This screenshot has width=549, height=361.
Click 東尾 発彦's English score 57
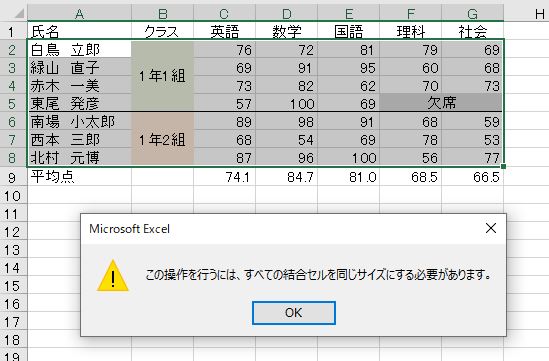tap(224, 103)
